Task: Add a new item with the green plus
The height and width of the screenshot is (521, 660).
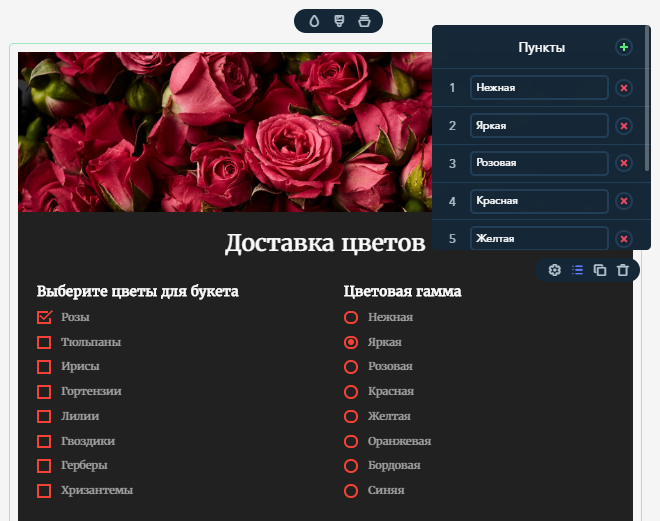Action: point(624,47)
